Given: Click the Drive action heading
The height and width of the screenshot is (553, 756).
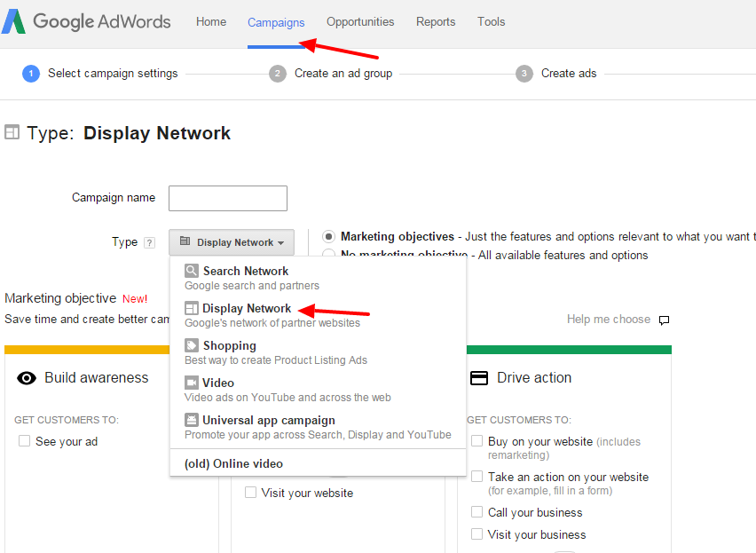Looking at the screenshot, I should 534,377.
